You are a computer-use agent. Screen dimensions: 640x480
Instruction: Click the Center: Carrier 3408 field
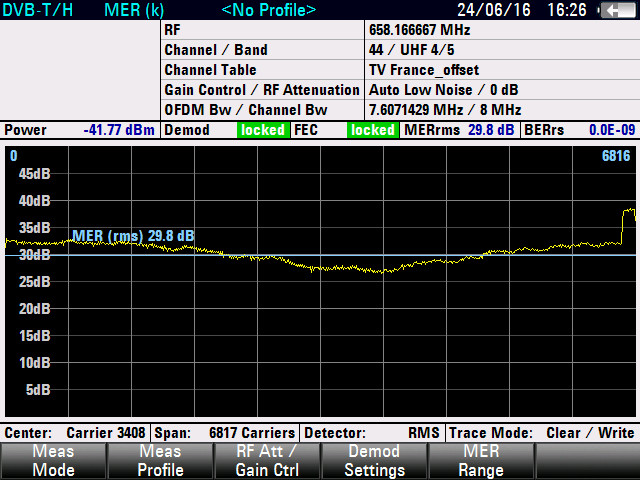pos(75,433)
